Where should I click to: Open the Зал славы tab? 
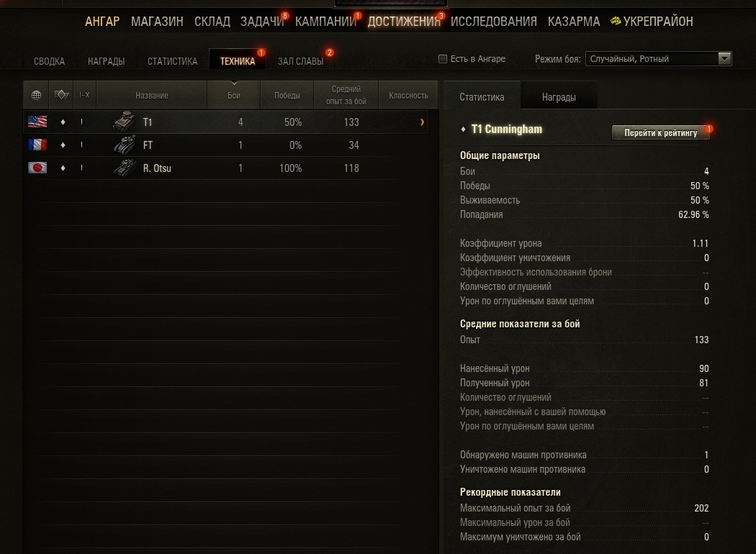(300, 61)
